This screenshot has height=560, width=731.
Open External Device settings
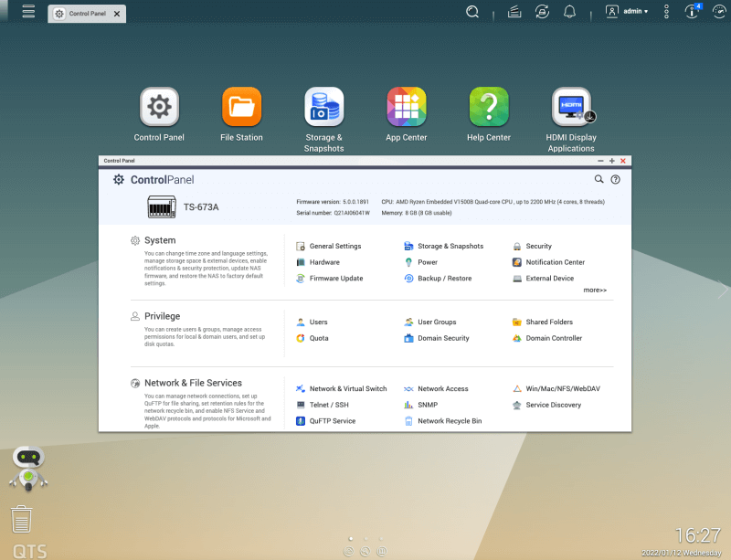(543, 279)
